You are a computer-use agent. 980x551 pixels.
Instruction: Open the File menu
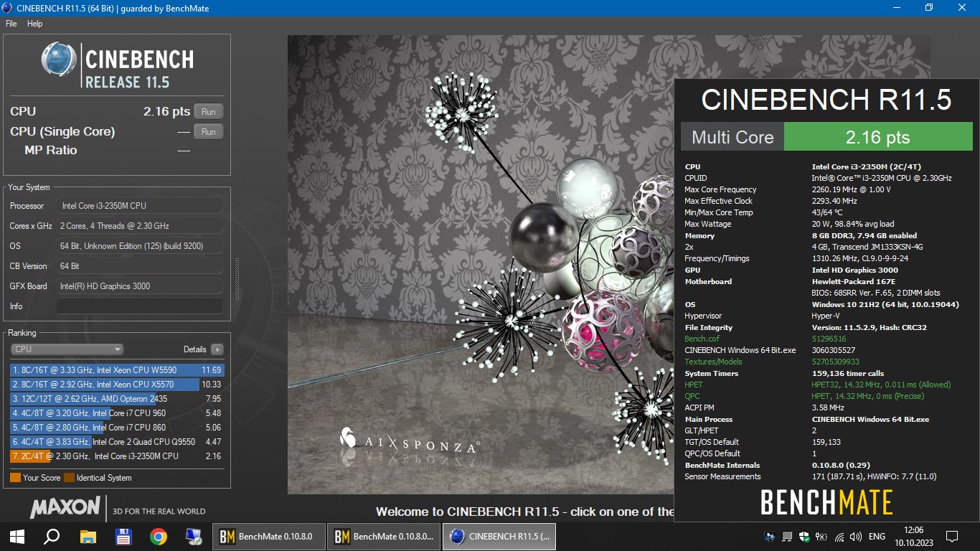11,24
